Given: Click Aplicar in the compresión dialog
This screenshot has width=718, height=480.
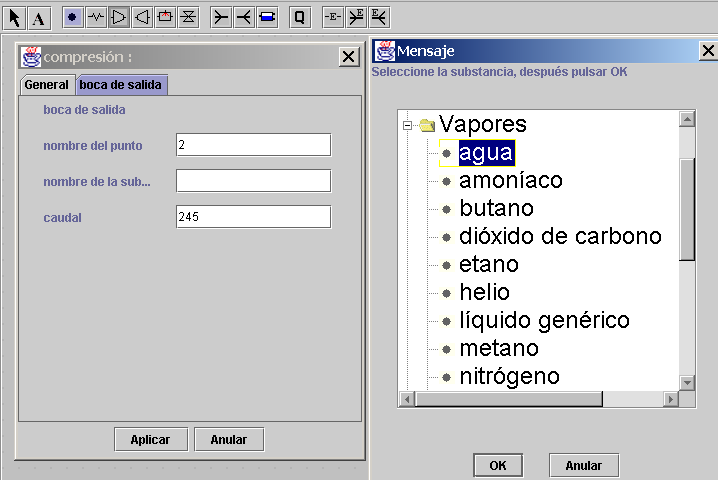Looking at the screenshot, I should 151,439.
